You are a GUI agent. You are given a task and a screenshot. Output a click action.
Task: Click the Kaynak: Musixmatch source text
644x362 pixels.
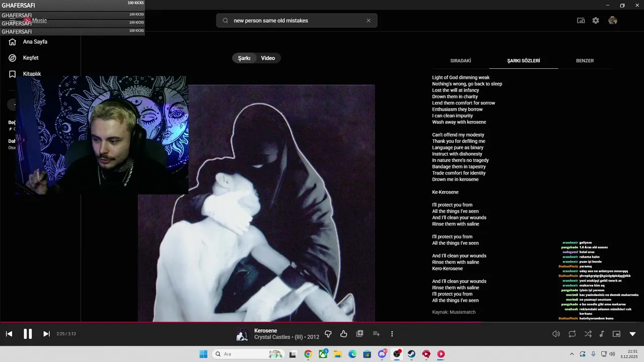click(x=454, y=312)
